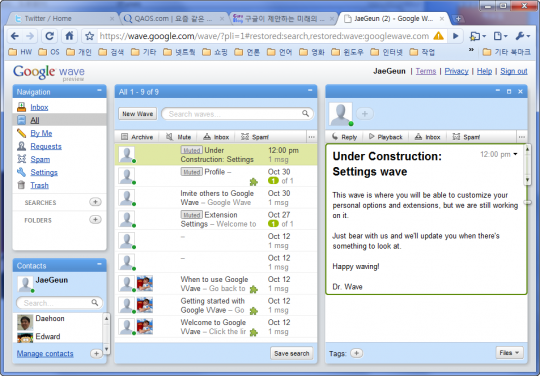Open the browser home page icon

70,36
